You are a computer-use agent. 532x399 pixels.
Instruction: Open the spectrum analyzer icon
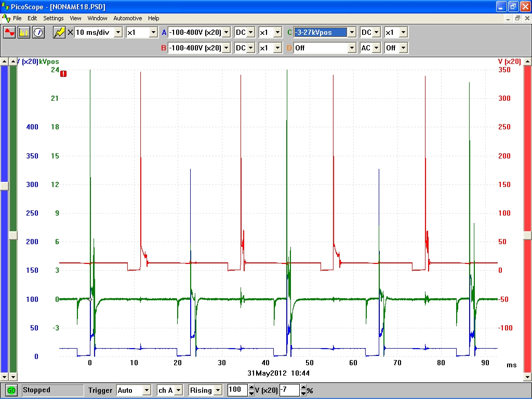[24, 32]
